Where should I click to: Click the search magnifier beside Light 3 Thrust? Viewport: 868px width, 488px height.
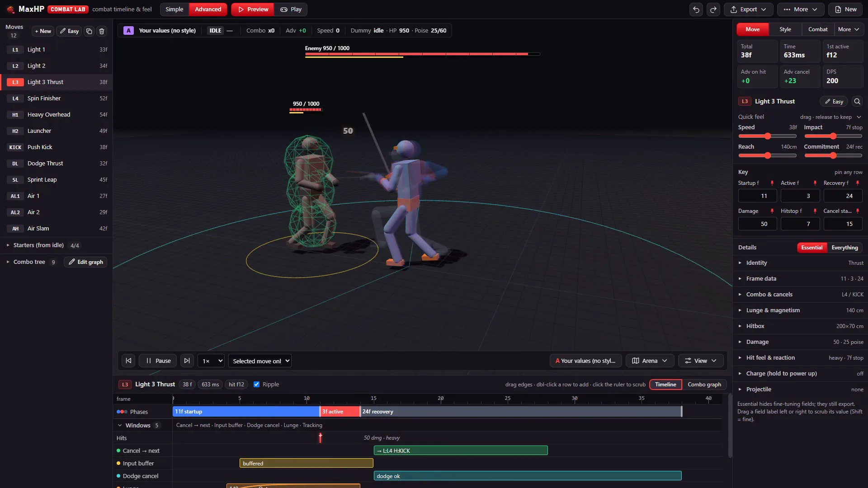click(x=857, y=101)
